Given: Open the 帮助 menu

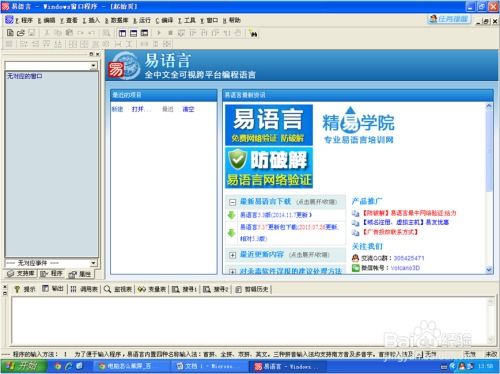Looking at the screenshot, I should [x=231, y=20].
